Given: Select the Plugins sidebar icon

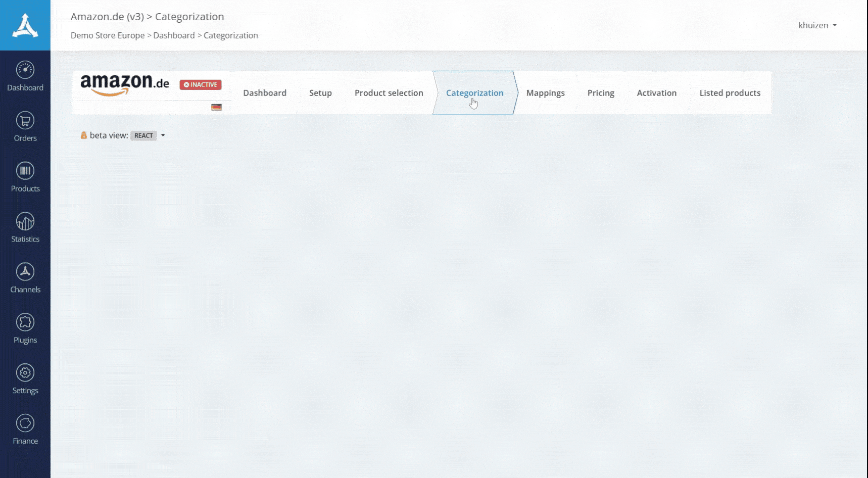Looking at the screenshot, I should (x=25, y=328).
